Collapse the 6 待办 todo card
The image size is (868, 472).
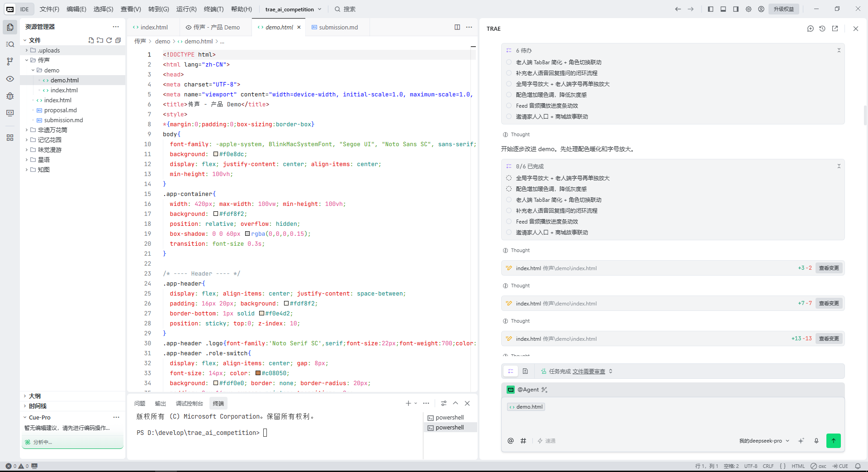tap(839, 51)
